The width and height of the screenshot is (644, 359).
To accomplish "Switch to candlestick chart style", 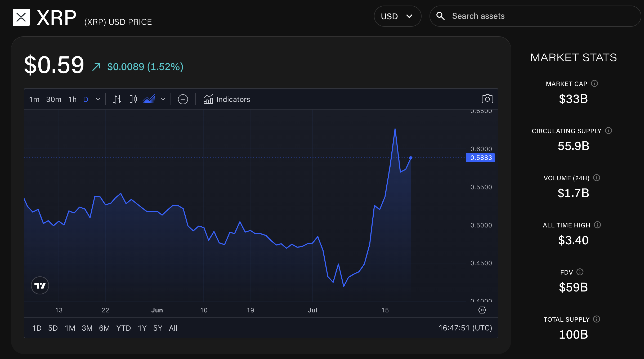I will pyautogui.click(x=133, y=99).
